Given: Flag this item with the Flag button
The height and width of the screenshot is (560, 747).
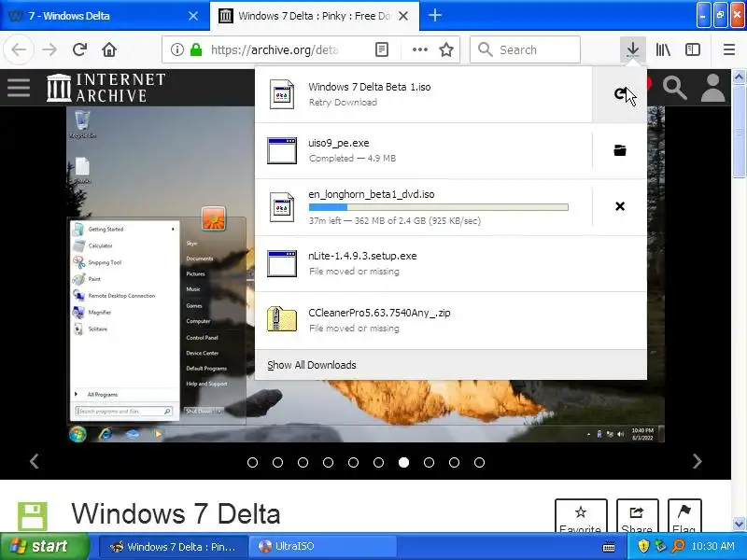Looking at the screenshot, I should (684, 516).
